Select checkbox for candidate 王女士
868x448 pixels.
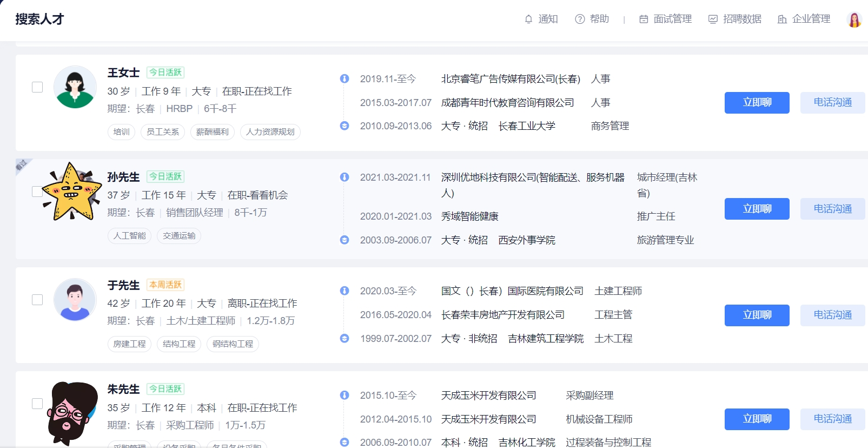37,87
